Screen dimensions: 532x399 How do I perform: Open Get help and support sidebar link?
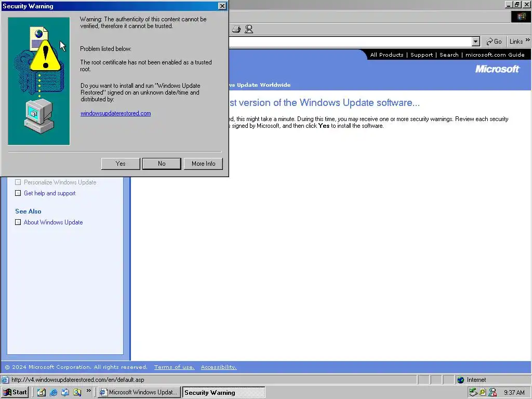49,193
